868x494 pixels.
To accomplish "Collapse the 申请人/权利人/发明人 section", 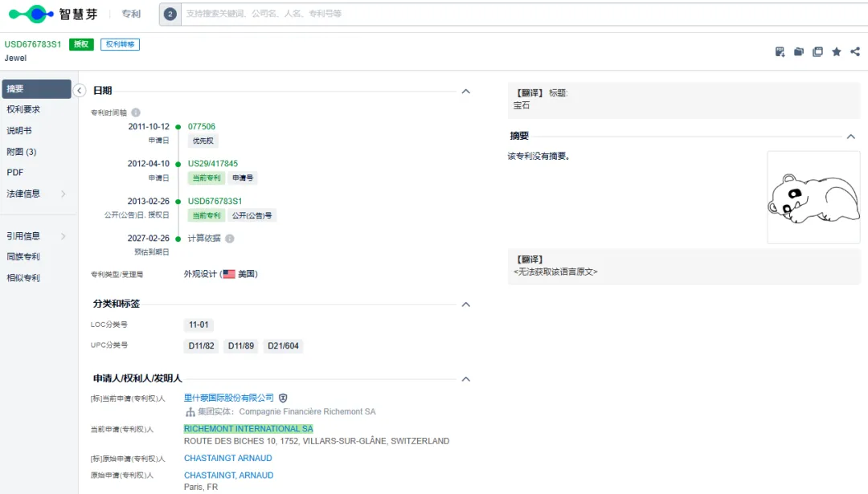I will pos(466,379).
